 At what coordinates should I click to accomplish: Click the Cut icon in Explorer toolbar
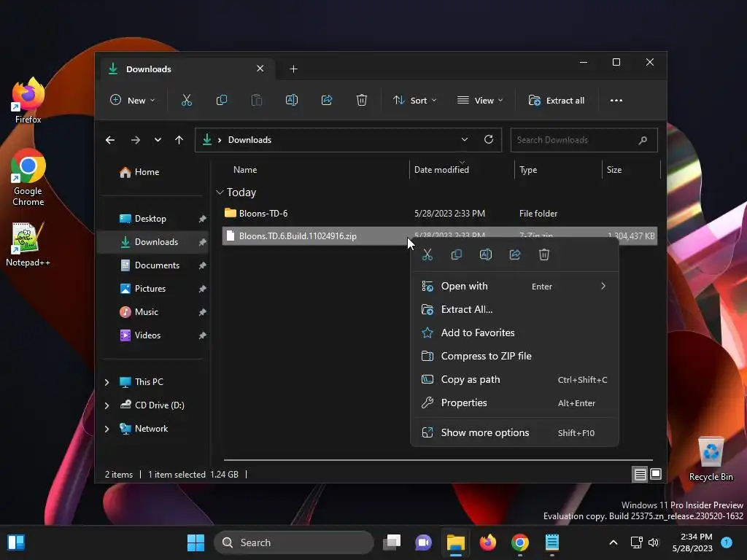click(186, 100)
